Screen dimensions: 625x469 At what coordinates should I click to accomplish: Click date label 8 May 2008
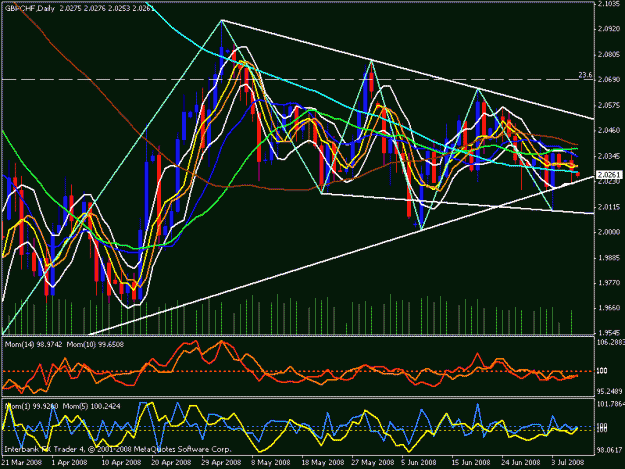pos(271,462)
